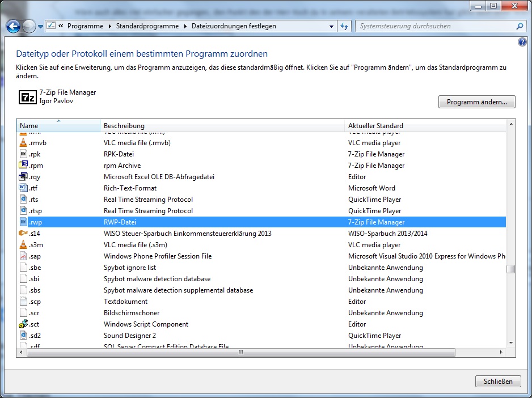Click the VLC cone icon for .s3m

tap(23, 244)
